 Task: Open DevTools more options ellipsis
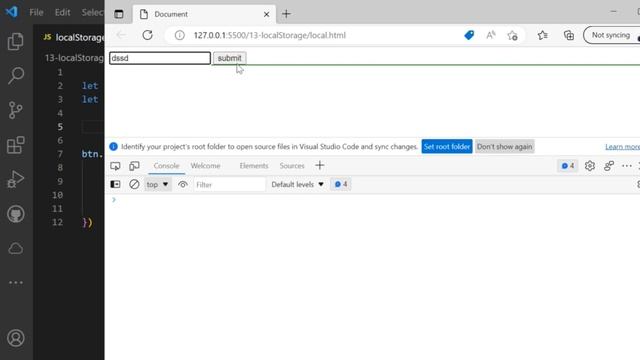pyautogui.click(x=627, y=166)
